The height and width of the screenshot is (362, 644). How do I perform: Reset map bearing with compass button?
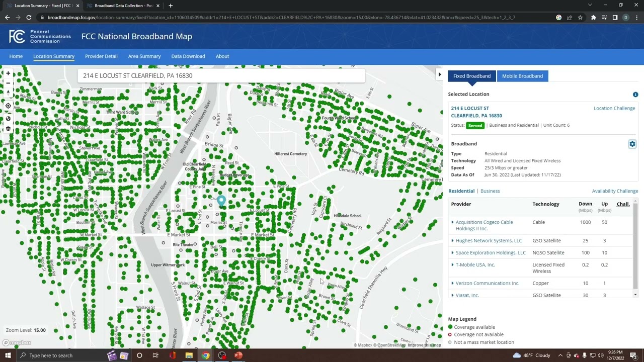(x=8, y=92)
